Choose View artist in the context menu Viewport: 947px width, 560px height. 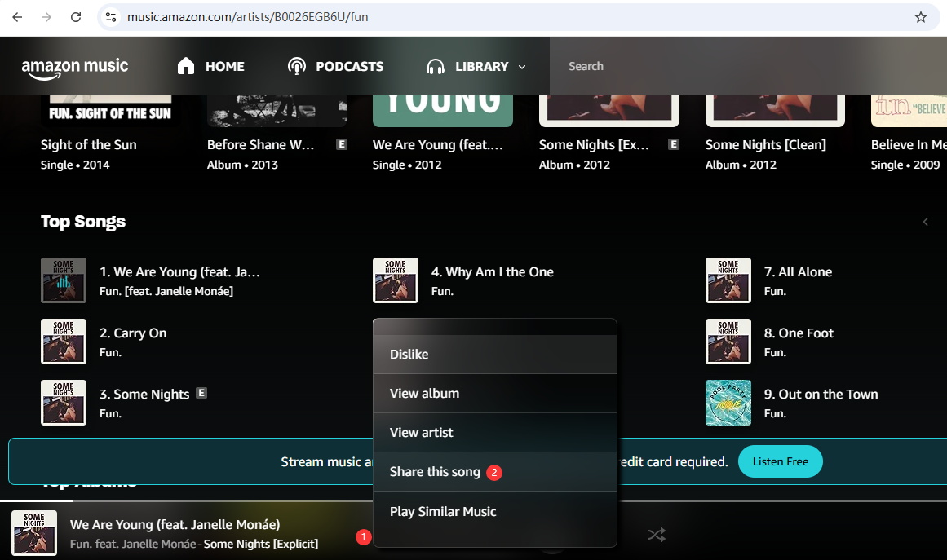coord(494,433)
